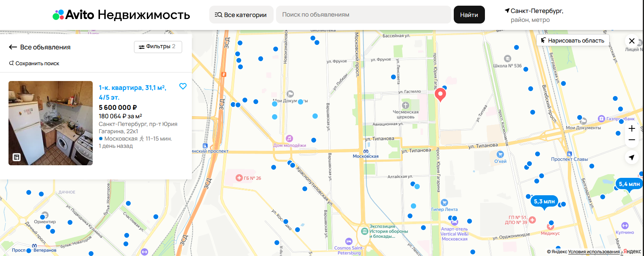Click the Гипер Лента store icon
Viewport: 644px width, 256px height.
(444, 203)
